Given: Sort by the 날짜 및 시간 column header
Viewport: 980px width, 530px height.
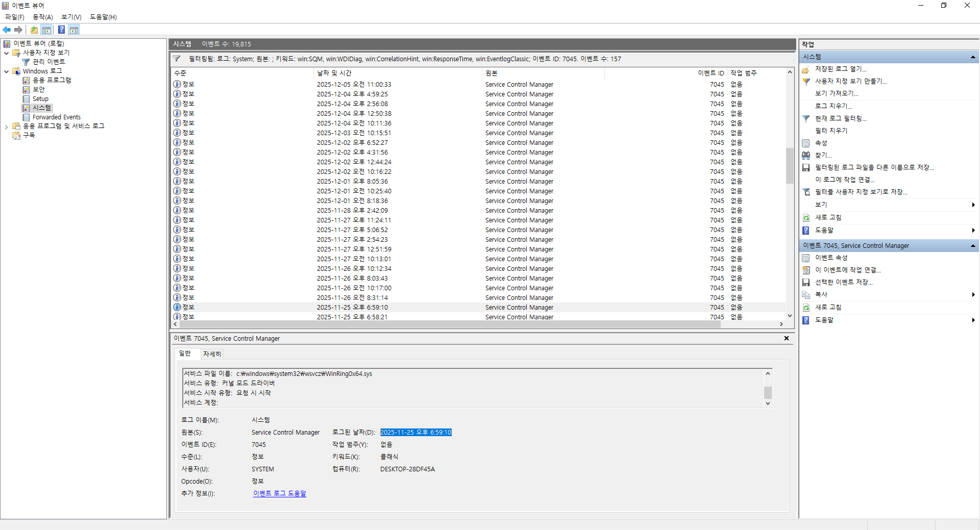Looking at the screenshot, I should (x=397, y=73).
